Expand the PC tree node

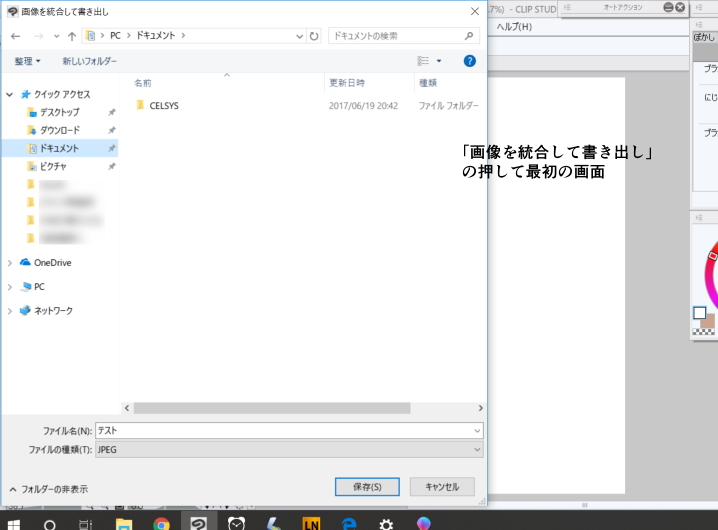click(x=10, y=287)
